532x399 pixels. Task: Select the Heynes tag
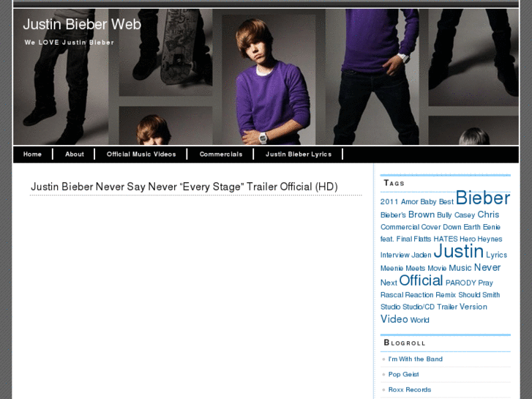click(490, 239)
